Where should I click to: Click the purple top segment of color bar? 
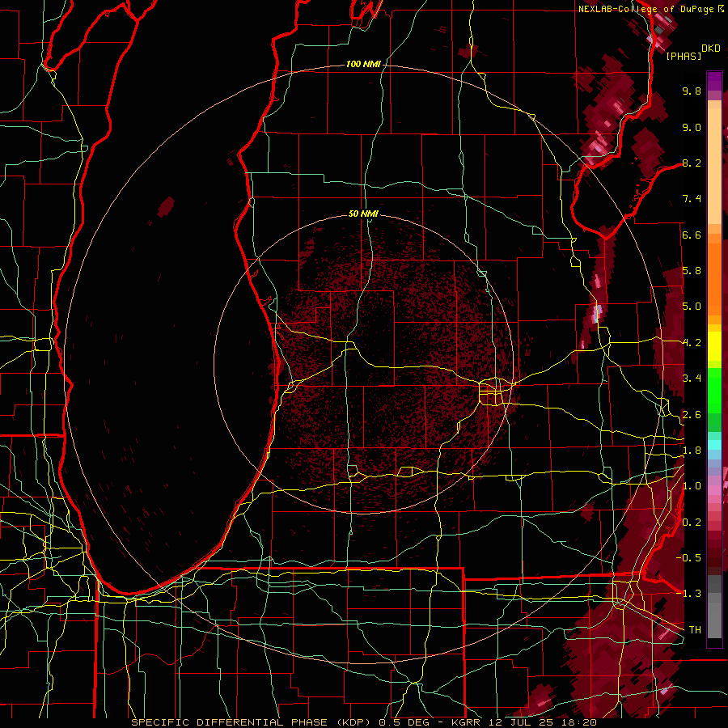pos(714,81)
